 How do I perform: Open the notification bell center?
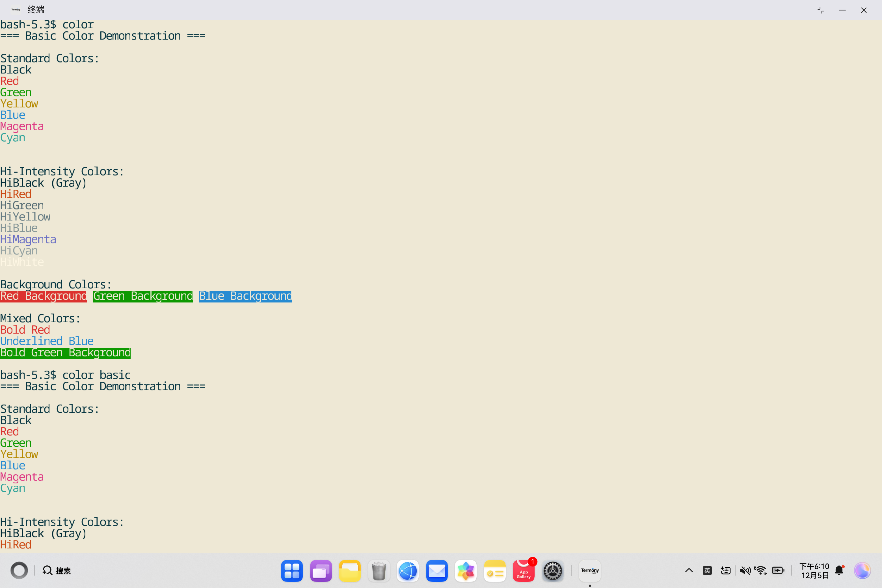(x=839, y=571)
